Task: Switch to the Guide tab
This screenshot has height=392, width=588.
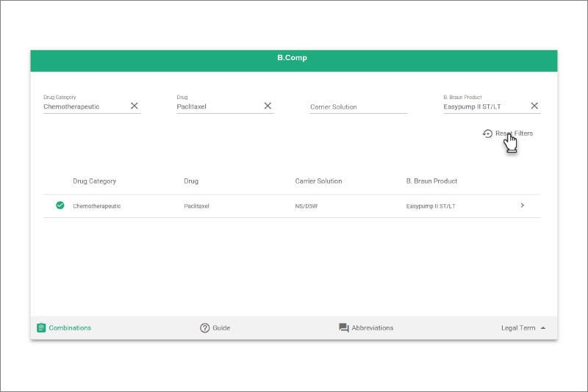Action: point(221,328)
